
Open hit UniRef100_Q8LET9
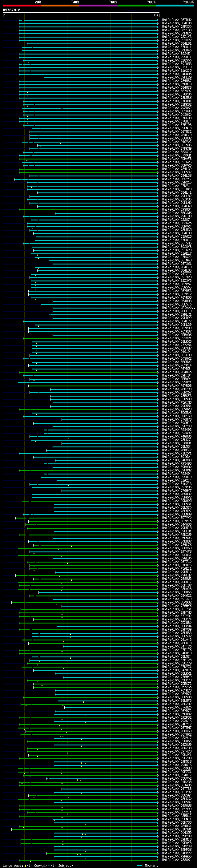tap(177, 311)
